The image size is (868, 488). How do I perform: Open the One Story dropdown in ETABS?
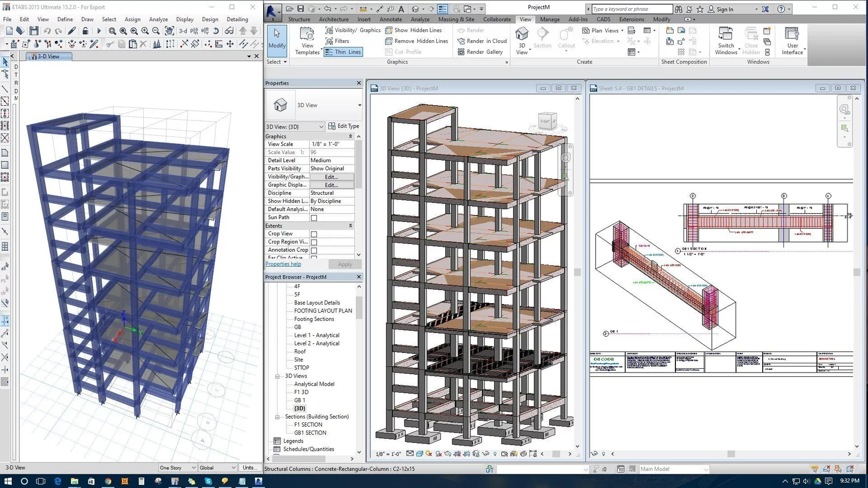(177, 467)
